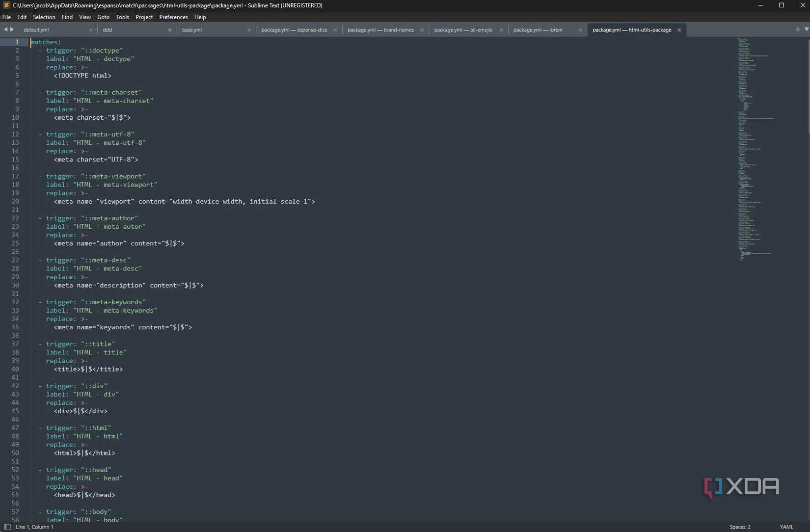
Task: Close the active html-utils-package tab
Action: coord(679,30)
